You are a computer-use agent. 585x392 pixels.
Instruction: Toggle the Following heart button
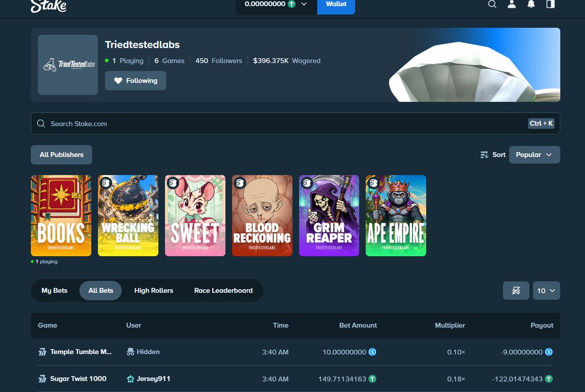(x=136, y=81)
